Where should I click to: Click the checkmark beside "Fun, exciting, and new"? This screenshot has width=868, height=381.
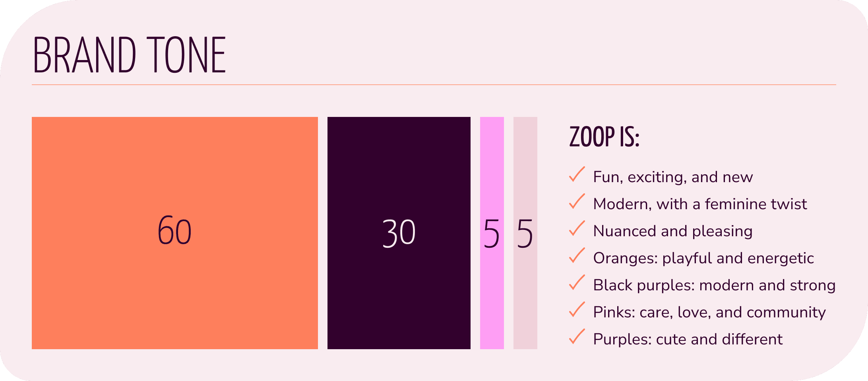[577, 175]
